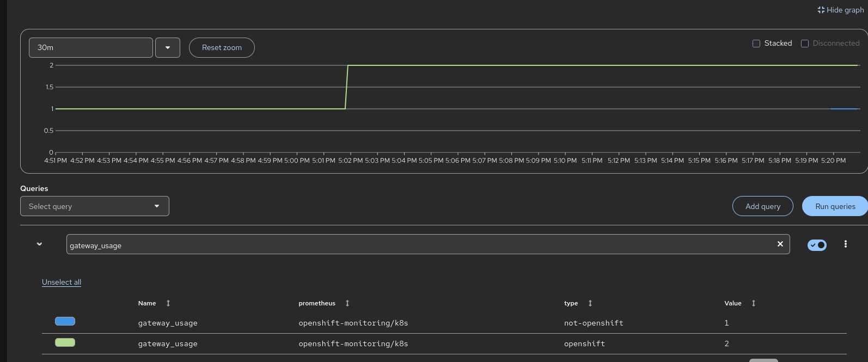The width and height of the screenshot is (868, 362).
Task: Sort table by Value column
Action: (x=754, y=303)
